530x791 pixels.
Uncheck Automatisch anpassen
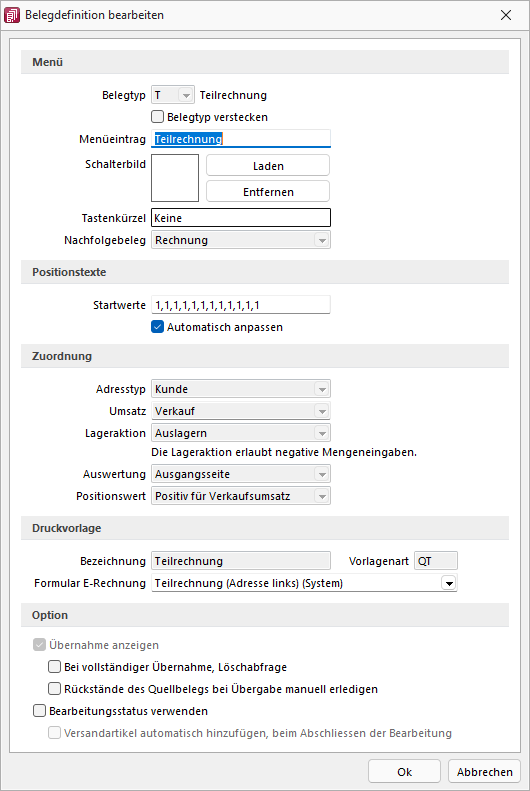pos(158,327)
